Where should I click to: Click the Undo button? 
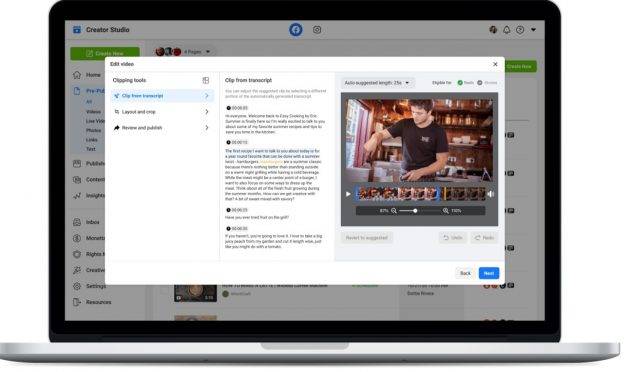coord(453,238)
